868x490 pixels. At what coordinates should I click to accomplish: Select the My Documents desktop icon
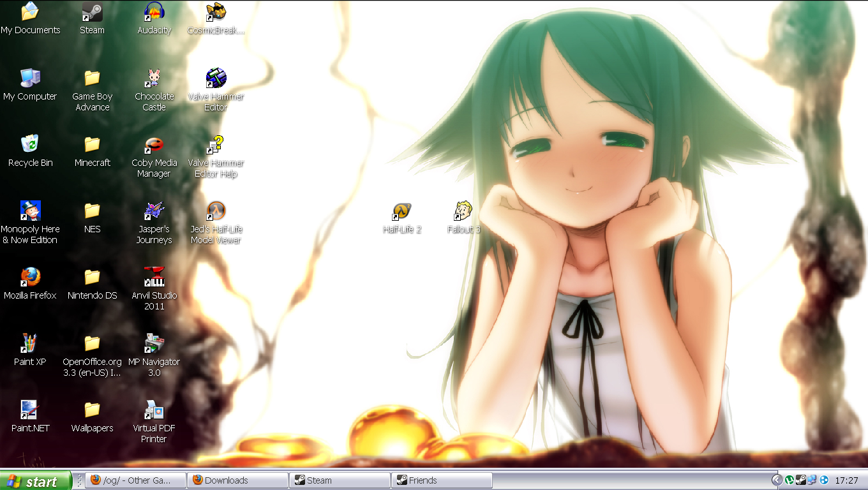(x=30, y=19)
